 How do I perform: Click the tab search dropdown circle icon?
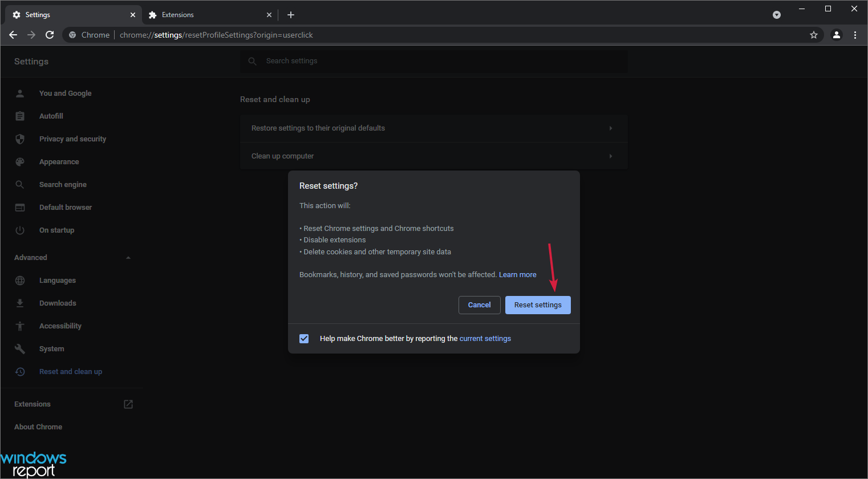click(x=777, y=15)
